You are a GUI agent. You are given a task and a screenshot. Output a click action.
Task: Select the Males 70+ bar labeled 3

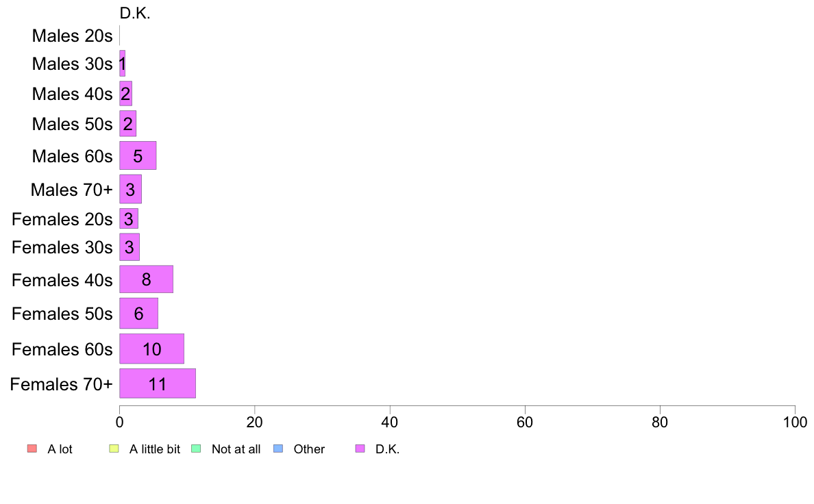tap(130, 189)
